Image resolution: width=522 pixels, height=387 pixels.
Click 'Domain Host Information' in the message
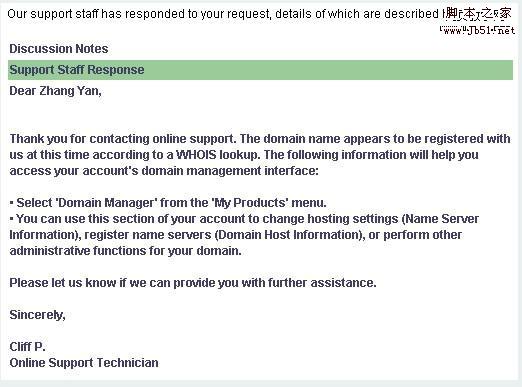pyautogui.click(x=289, y=235)
